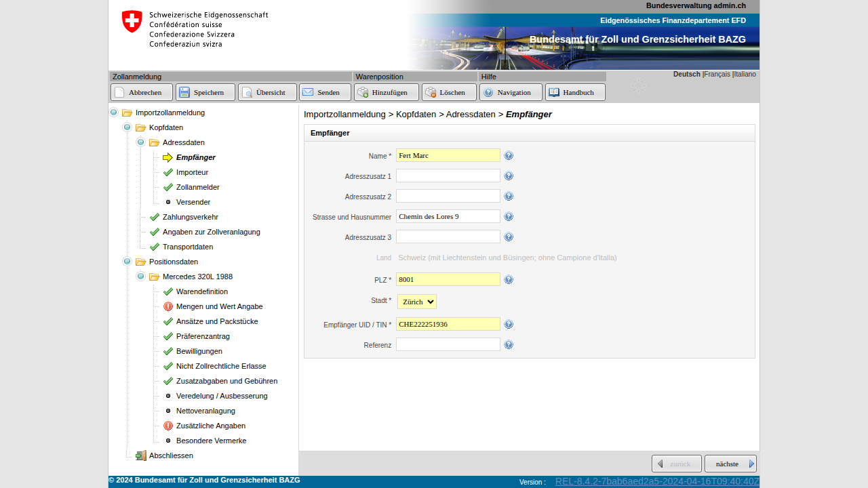Collapse the Importzollanmeldung tree root
This screenshot has width=868, height=488.
114,113
